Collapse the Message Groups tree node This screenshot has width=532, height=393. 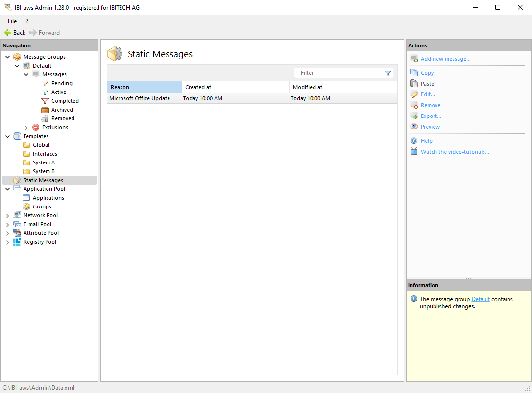(x=8, y=57)
